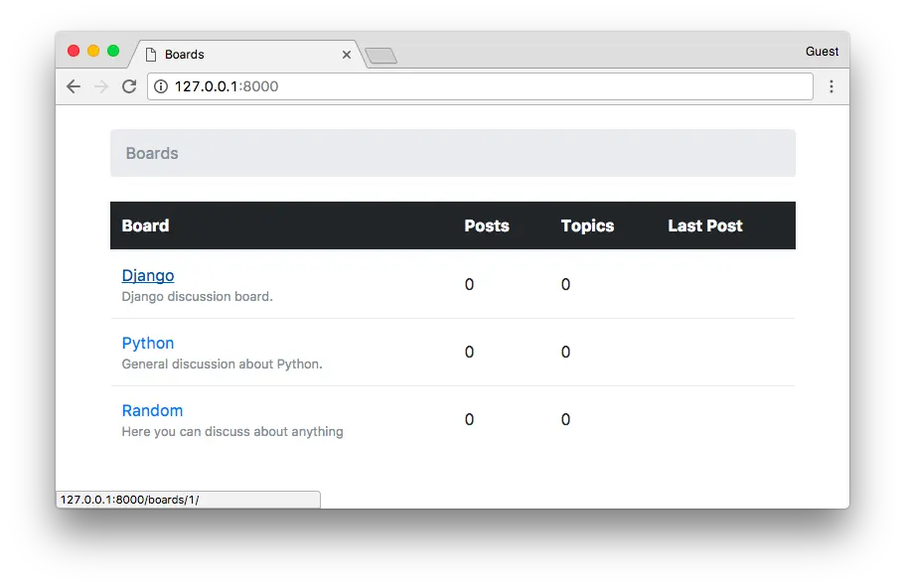Click the Guest profile button
This screenshot has width=905, height=588.
pos(822,52)
